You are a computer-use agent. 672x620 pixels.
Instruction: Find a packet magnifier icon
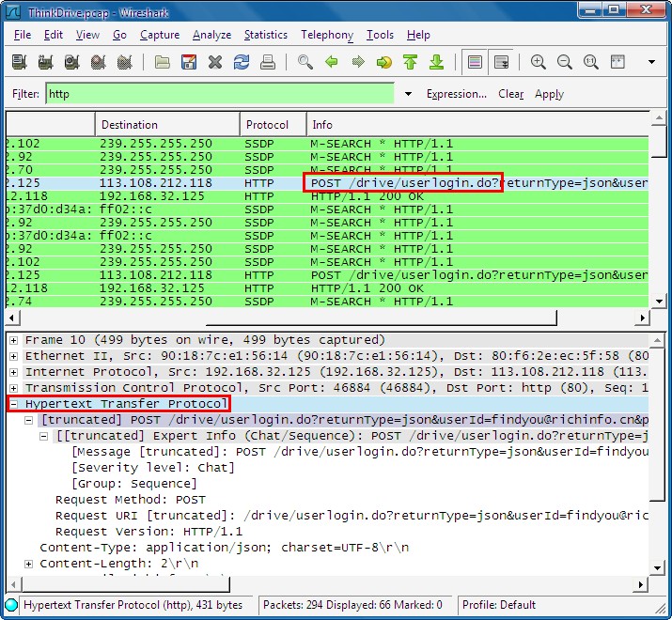click(x=305, y=62)
